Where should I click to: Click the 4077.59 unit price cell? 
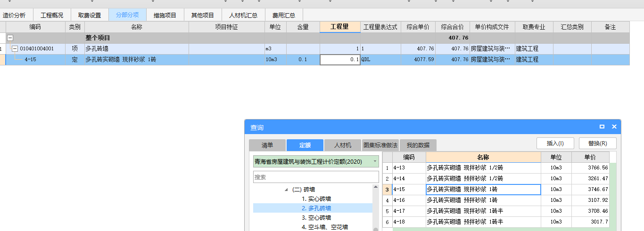point(418,60)
